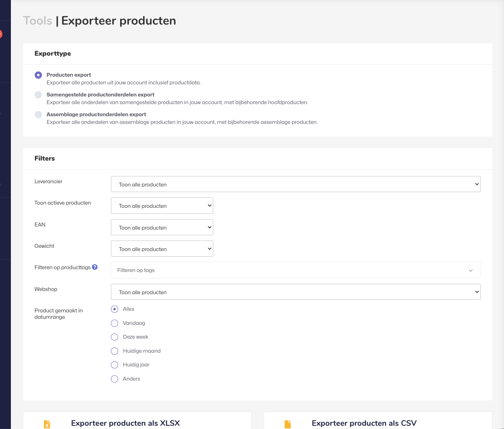Click into the Filteren op tags field
Viewport: 504px width, 429px height.
pyautogui.click(x=282, y=270)
